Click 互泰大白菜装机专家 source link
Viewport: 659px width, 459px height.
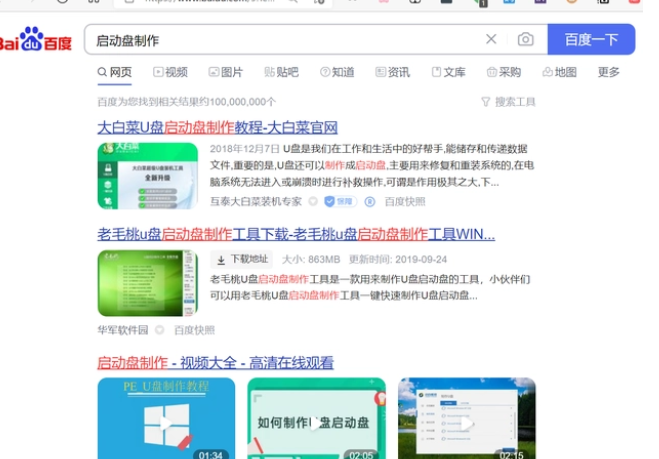pyautogui.click(x=256, y=202)
